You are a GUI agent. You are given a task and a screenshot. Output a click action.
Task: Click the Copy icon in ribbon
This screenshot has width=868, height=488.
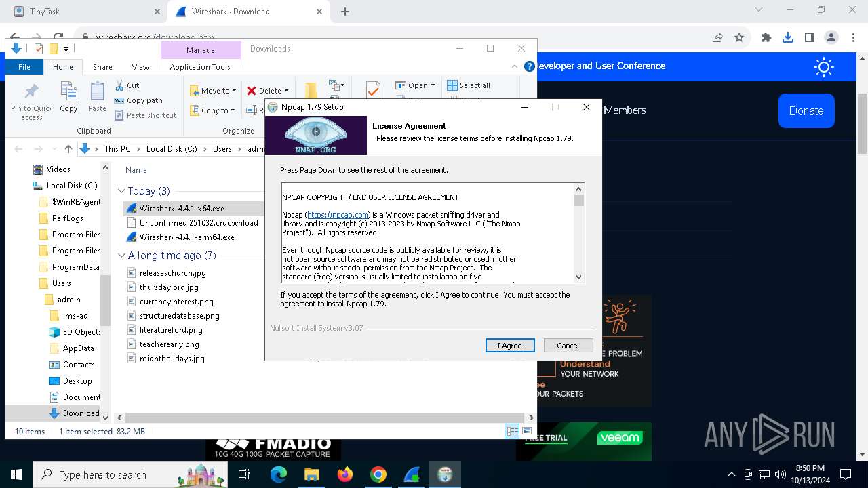68,97
